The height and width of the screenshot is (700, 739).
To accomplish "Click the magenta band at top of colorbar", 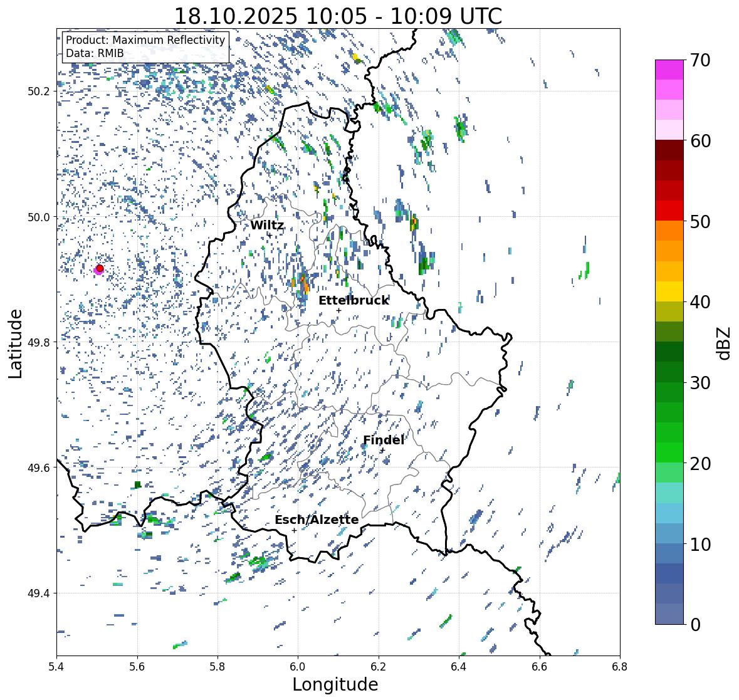I will pos(669,70).
